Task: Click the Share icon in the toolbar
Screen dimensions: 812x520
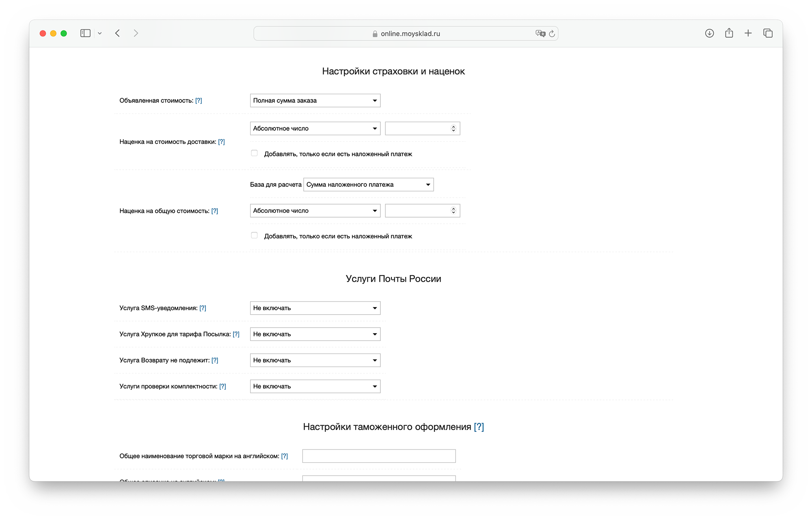Action: [x=729, y=33]
